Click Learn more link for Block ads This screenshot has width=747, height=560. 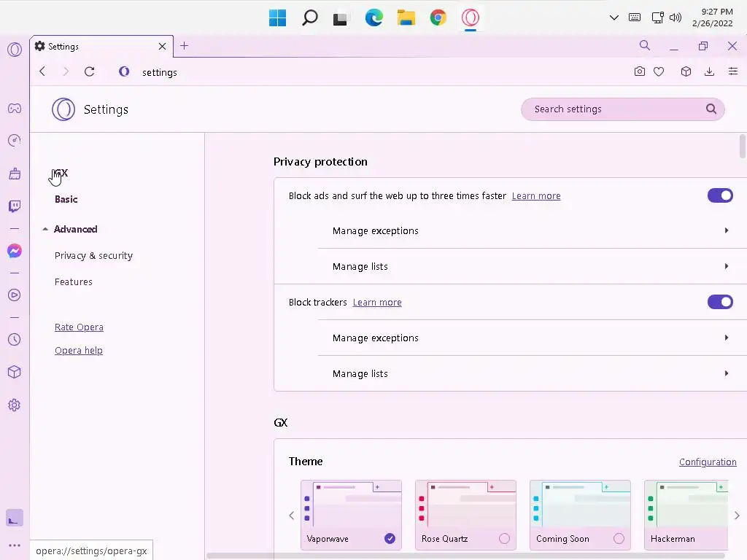tap(536, 195)
